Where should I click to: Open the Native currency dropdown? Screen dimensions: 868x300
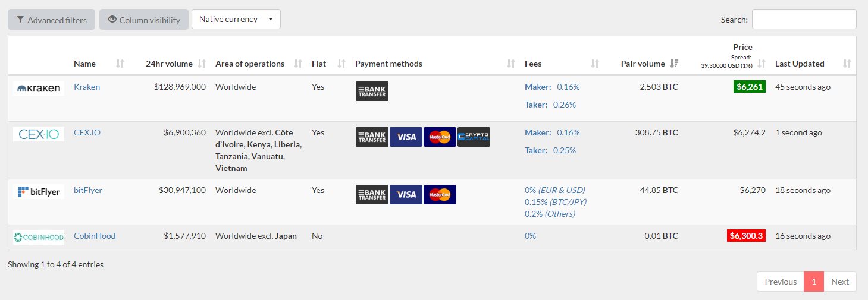tap(236, 19)
